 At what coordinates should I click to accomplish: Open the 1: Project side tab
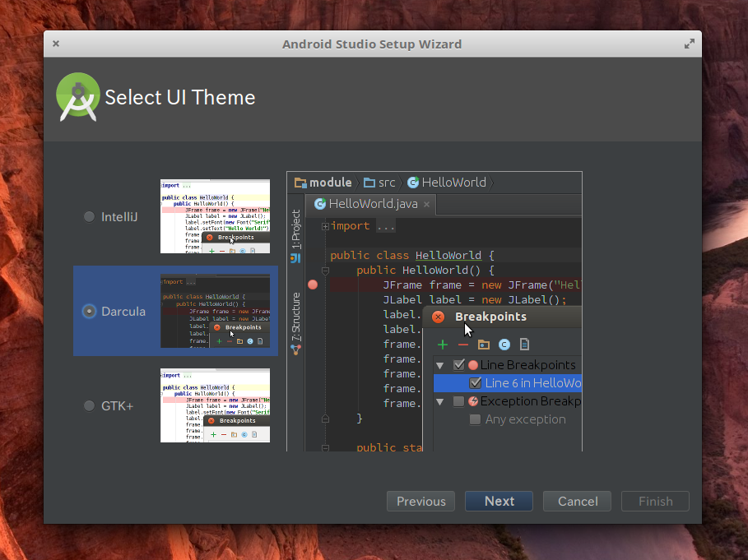(x=295, y=235)
